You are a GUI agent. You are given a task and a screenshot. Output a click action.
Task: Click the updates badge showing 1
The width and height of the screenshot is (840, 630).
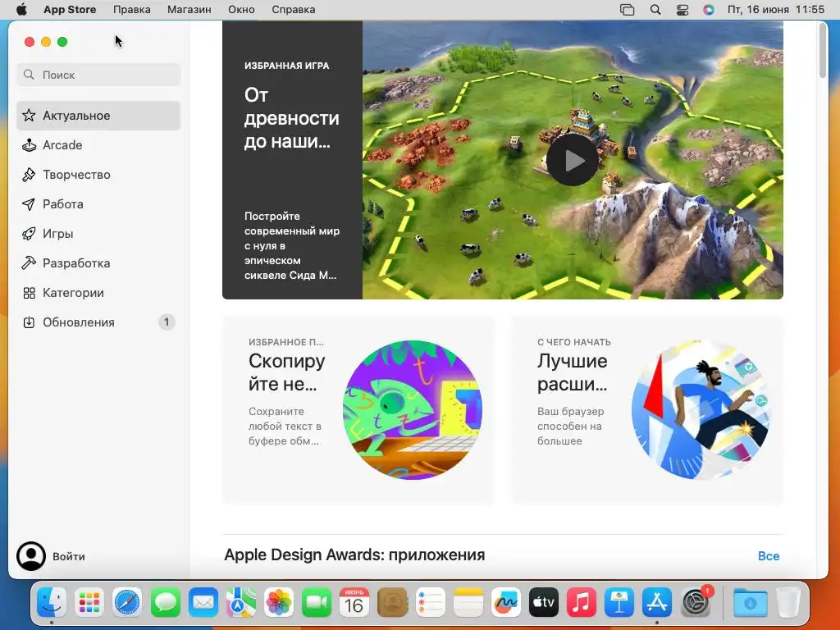[x=167, y=322]
